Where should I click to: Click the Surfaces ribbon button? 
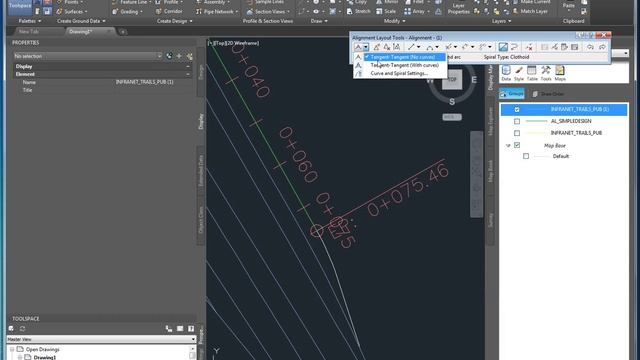point(72,12)
